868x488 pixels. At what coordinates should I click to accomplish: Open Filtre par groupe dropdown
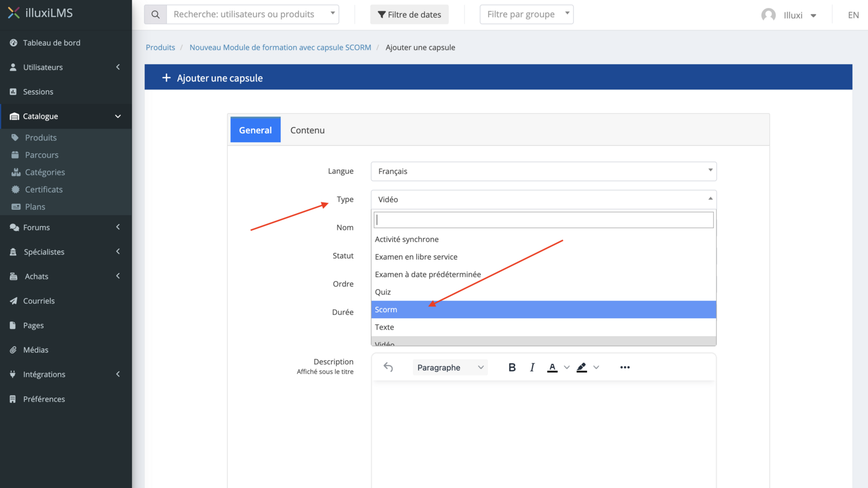click(x=526, y=15)
